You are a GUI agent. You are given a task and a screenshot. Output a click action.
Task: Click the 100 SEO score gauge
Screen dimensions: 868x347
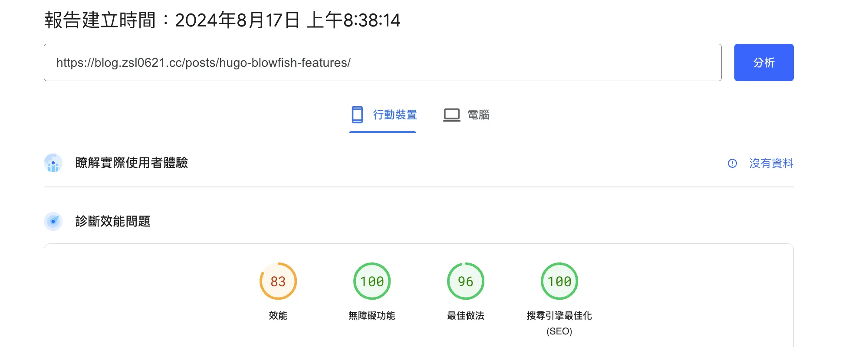559,281
